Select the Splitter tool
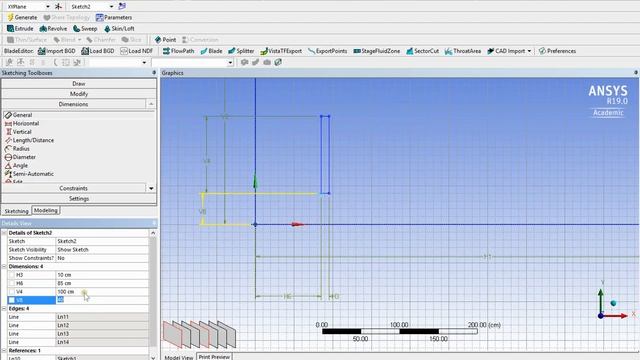640x360 pixels. pyautogui.click(x=241, y=51)
